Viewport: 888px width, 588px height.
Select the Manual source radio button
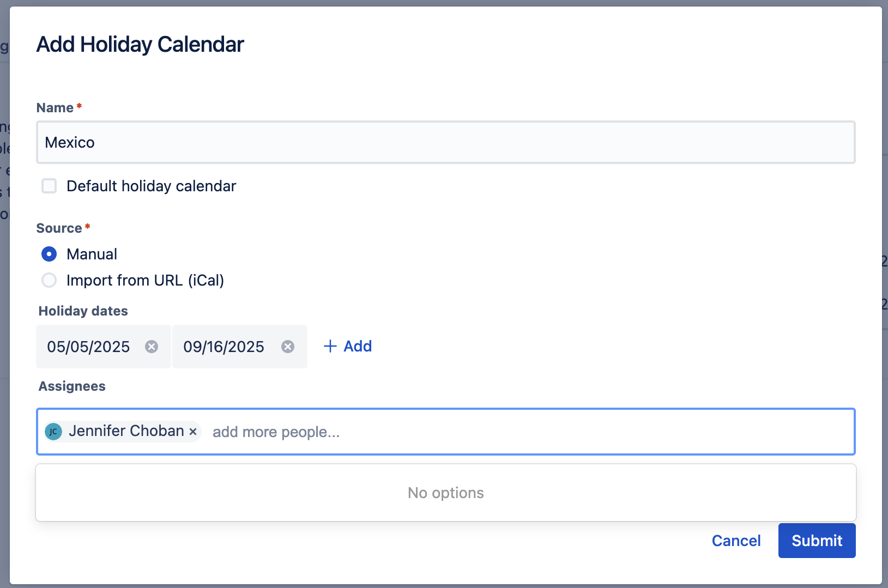(x=49, y=254)
